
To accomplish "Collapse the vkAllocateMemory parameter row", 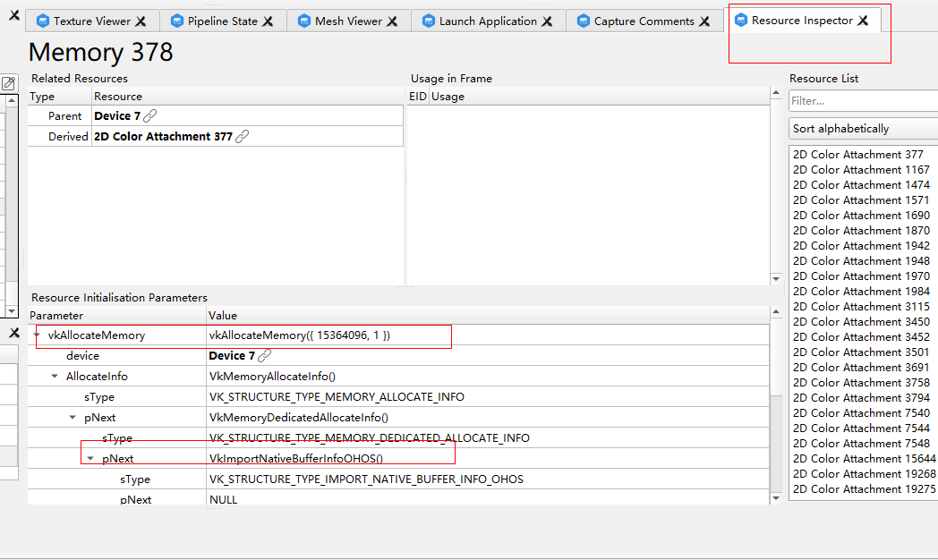I will pyautogui.click(x=38, y=335).
